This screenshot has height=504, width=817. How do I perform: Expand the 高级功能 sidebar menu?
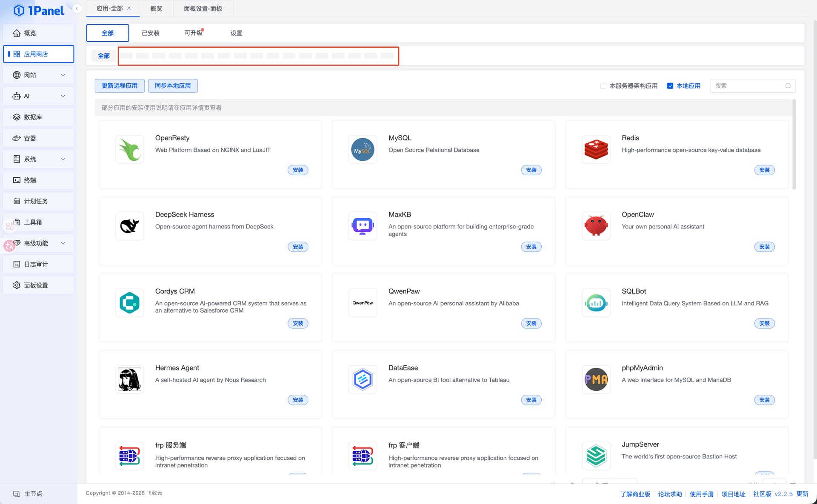(x=38, y=243)
